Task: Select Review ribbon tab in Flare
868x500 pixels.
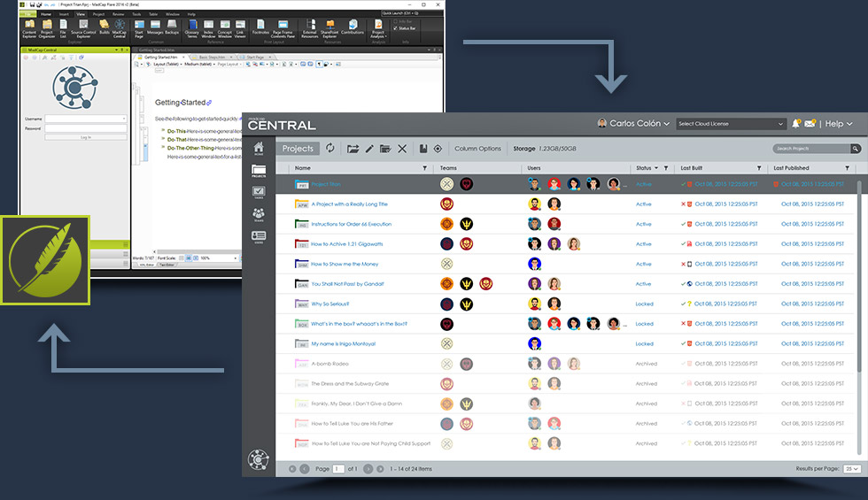Action: tap(118, 14)
